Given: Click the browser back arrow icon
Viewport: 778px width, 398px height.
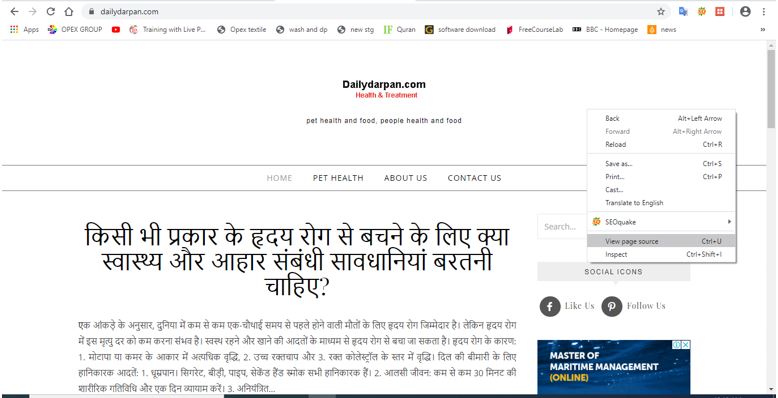Looking at the screenshot, I should coord(14,11).
